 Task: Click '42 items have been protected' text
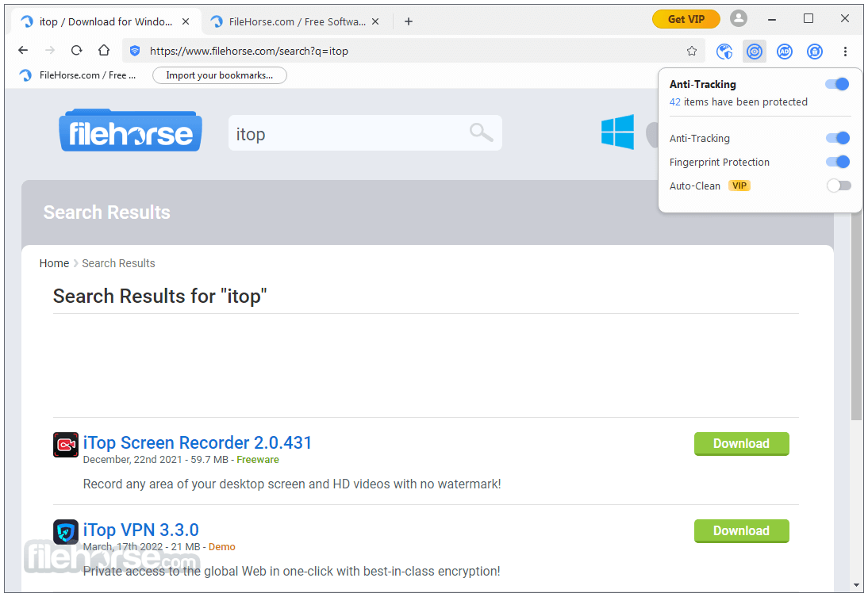click(x=739, y=101)
